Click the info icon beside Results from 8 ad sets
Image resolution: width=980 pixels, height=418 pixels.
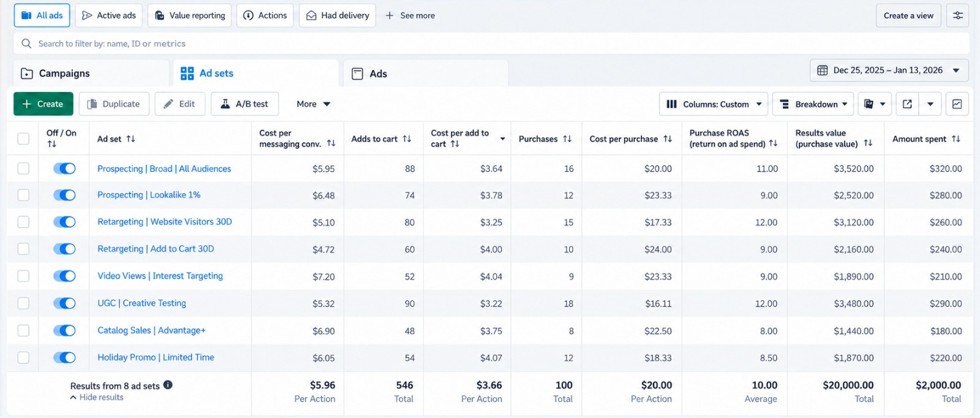click(x=168, y=385)
